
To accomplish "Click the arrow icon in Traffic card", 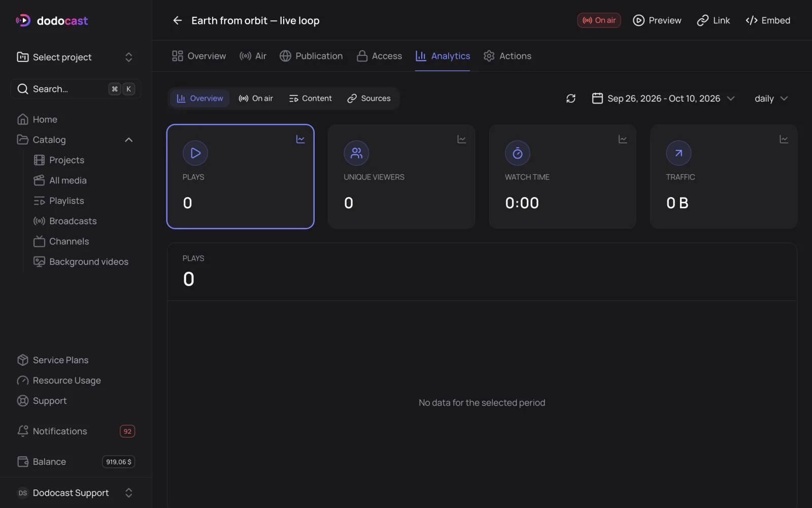I will point(679,153).
